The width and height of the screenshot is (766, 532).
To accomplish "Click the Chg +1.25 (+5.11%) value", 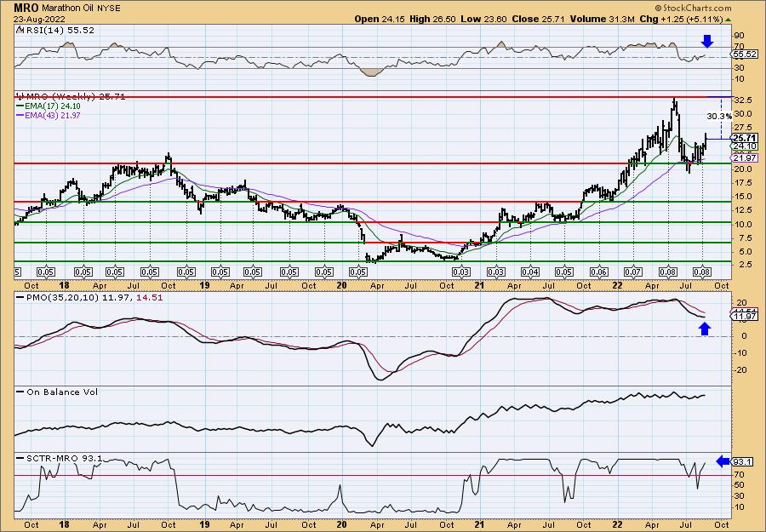I will point(679,19).
